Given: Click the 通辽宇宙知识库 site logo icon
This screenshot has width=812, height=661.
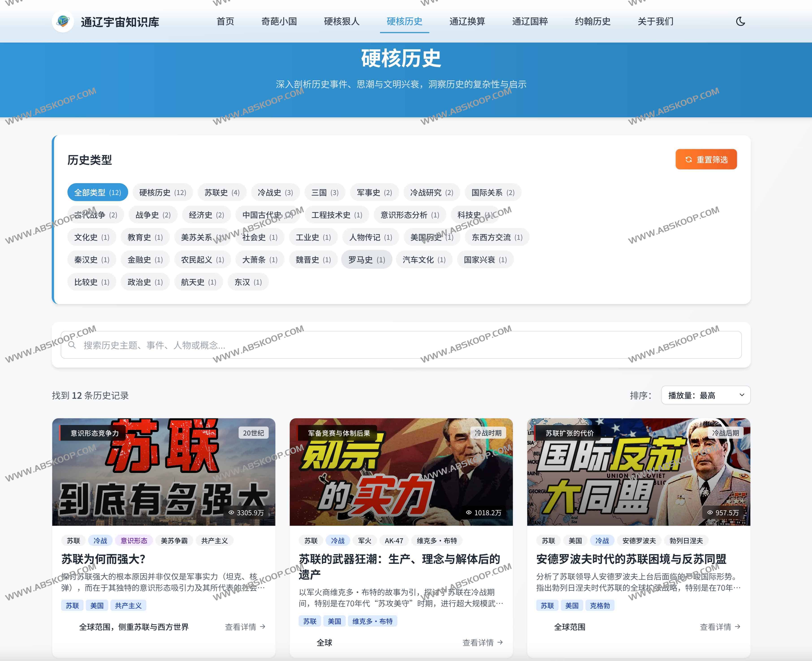Looking at the screenshot, I should pos(63,22).
